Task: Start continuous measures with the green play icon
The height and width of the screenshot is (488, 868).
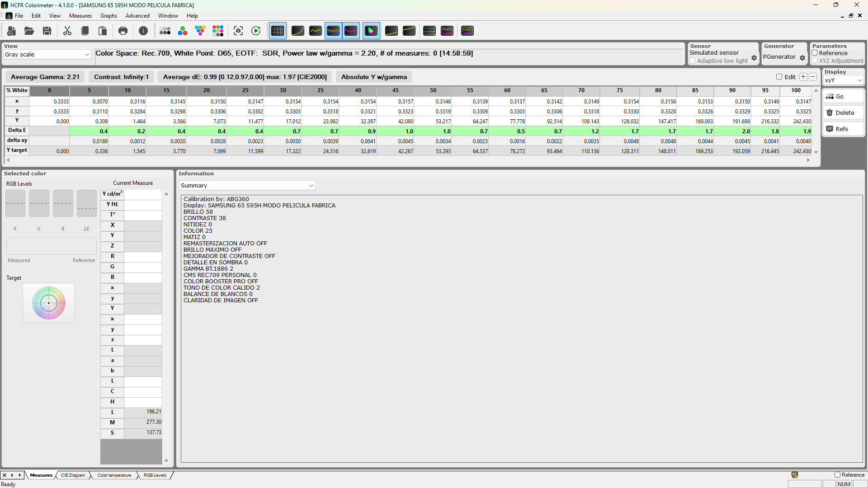Action: 256,31
